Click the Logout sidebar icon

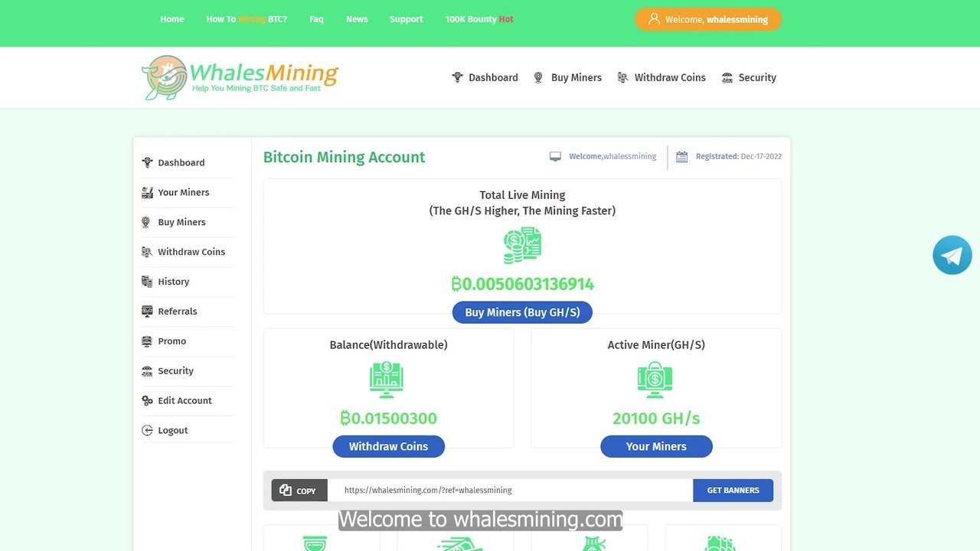147,431
